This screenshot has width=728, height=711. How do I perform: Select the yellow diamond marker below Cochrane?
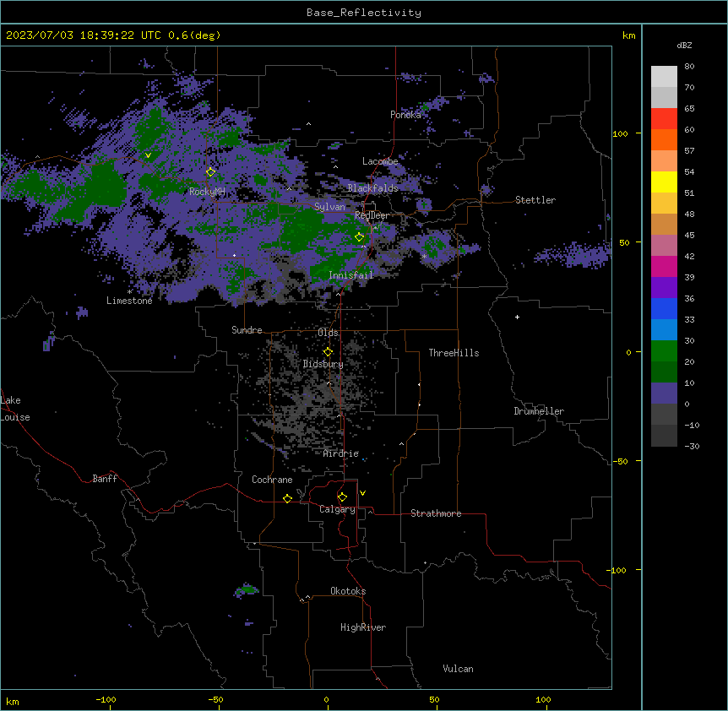click(x=287, y=498)
